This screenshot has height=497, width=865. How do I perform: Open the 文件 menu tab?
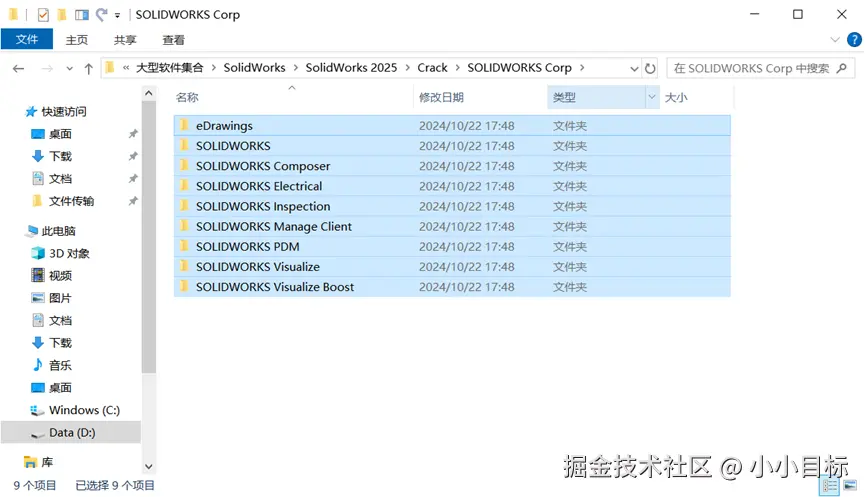pos(26,40)
